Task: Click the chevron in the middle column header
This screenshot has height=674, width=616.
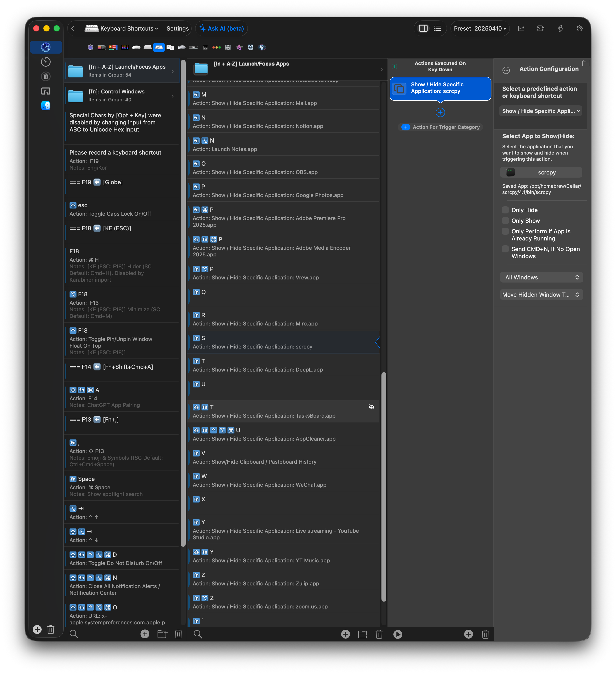Action: pyautogui.click(x=382, y=70)
